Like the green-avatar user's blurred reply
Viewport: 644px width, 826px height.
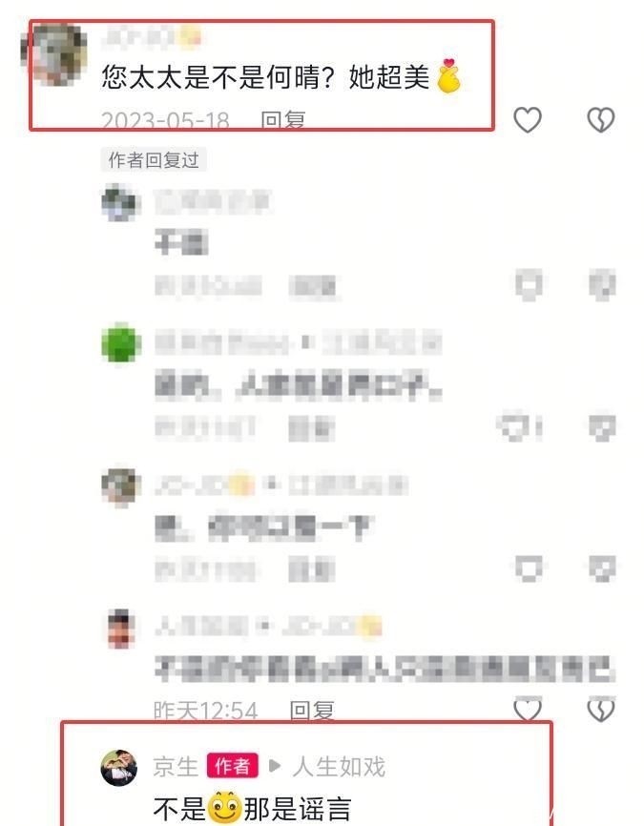520,426
